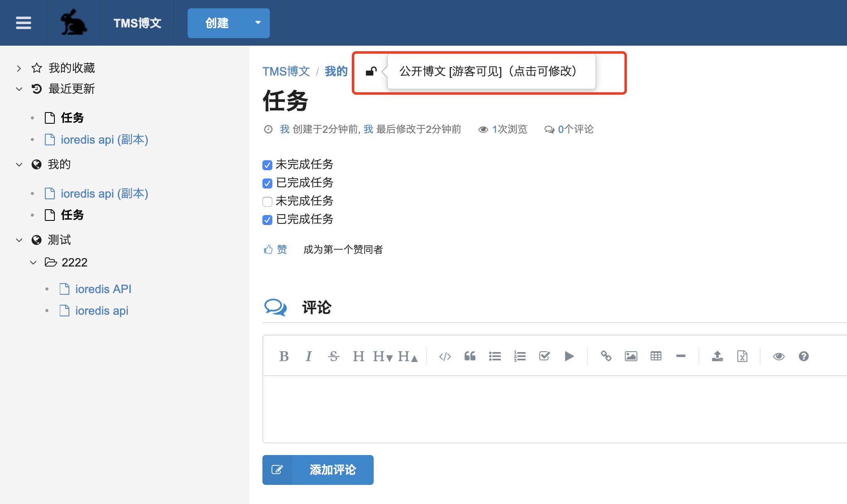This screenshot has height=504, width=847.
Task: Click the 0个评论 comment count
Action: 575,129
